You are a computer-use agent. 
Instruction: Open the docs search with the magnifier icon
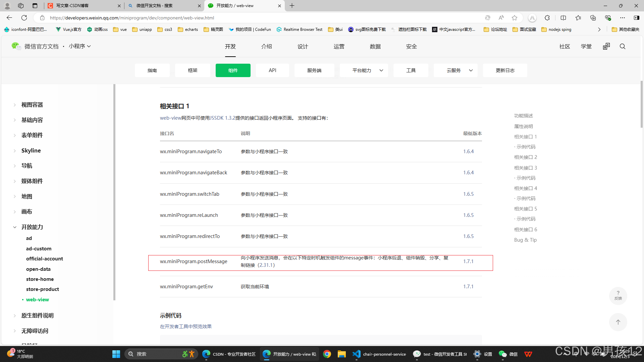(623, 46)
